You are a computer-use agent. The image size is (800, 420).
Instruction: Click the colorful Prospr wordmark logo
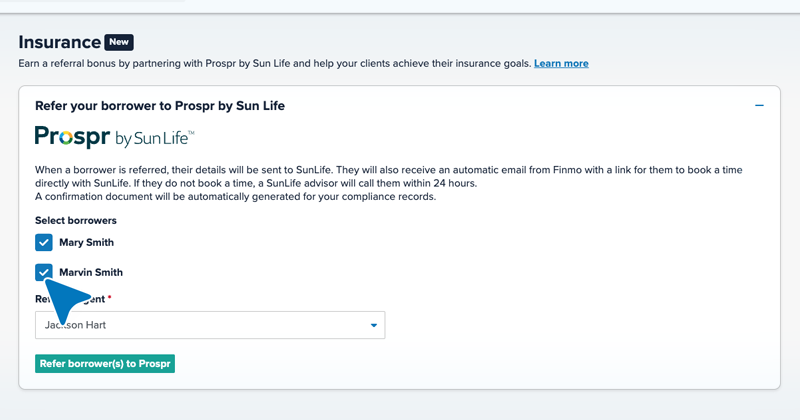pos(72,137)
